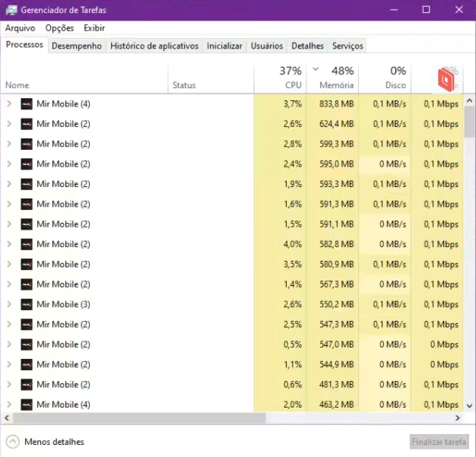Screen dimensions: 476x457
Task: Click the 0 MB/s disk cell in the 591,1 MB row
Action: click(385, 224)
